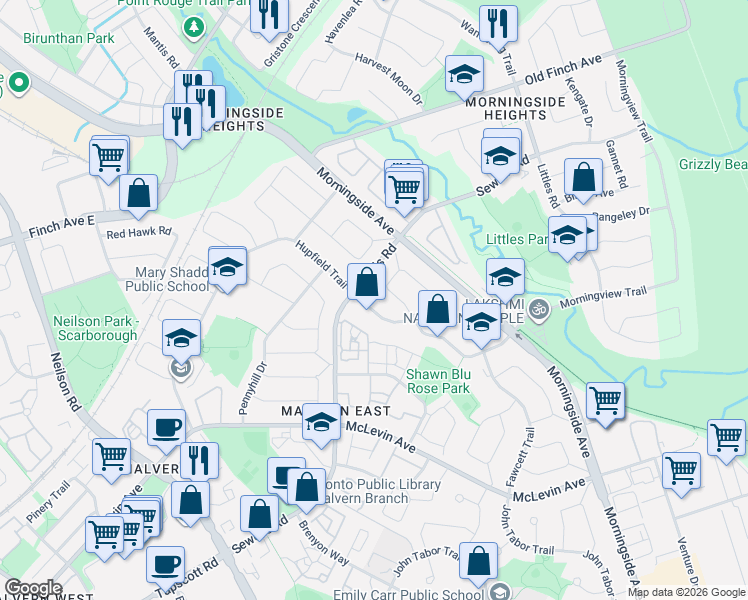Click the Shawn Blu Rose Park label
Screen dimensions: 748x600
click(438, 382)
